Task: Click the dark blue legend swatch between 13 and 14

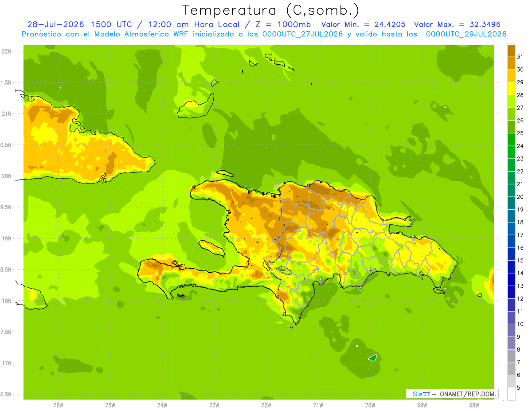Action: point(512,279)
